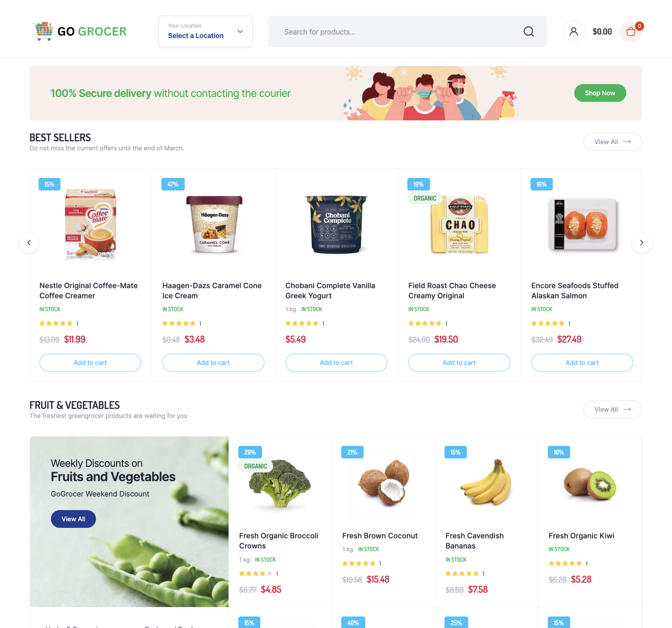Image resolution: width=672 pixels, height=628 pixels.
Task: Click the Organic badge on Chao Cheese
Action: coord(425,198)
